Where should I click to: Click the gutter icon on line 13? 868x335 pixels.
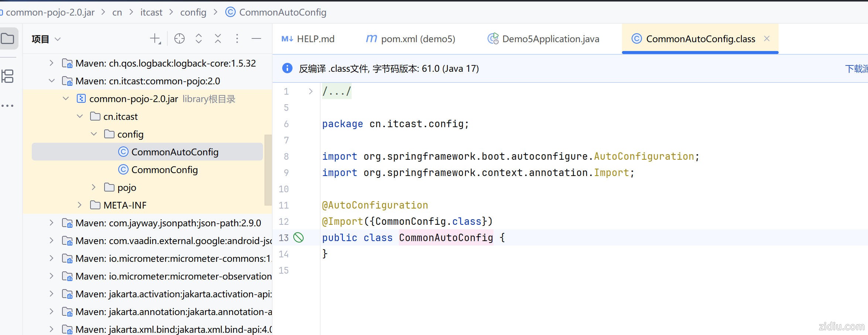pyautogui.click(x=298, y=238)
